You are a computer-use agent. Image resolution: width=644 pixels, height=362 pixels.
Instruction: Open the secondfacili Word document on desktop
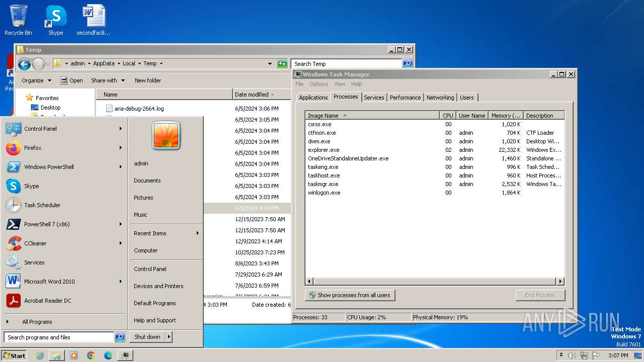94,20
